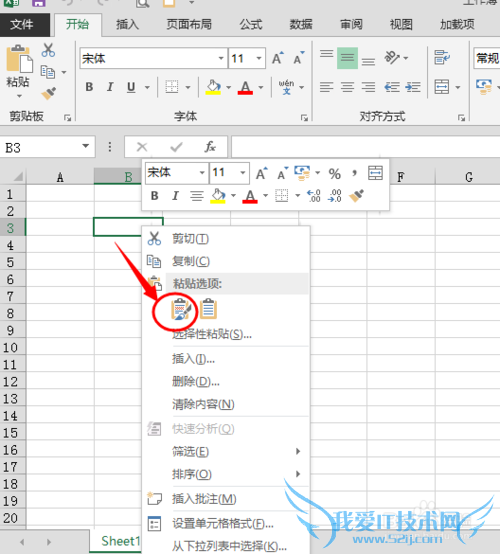
Task: Right-align text in the ribbon
Action: (x=368, y=87)
